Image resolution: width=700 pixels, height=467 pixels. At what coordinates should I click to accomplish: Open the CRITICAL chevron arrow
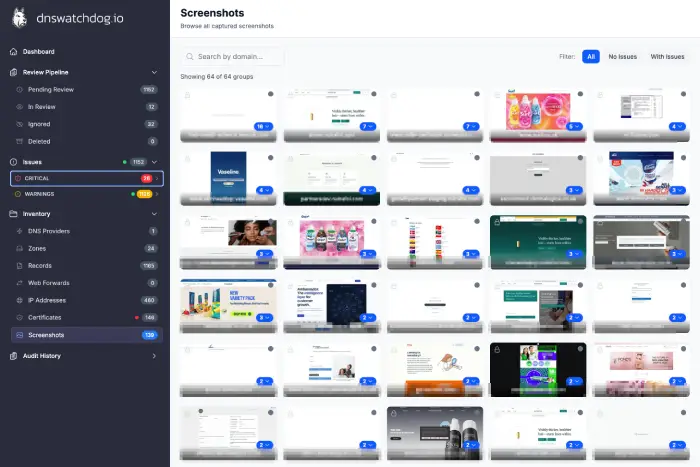[x=157, y=178]
